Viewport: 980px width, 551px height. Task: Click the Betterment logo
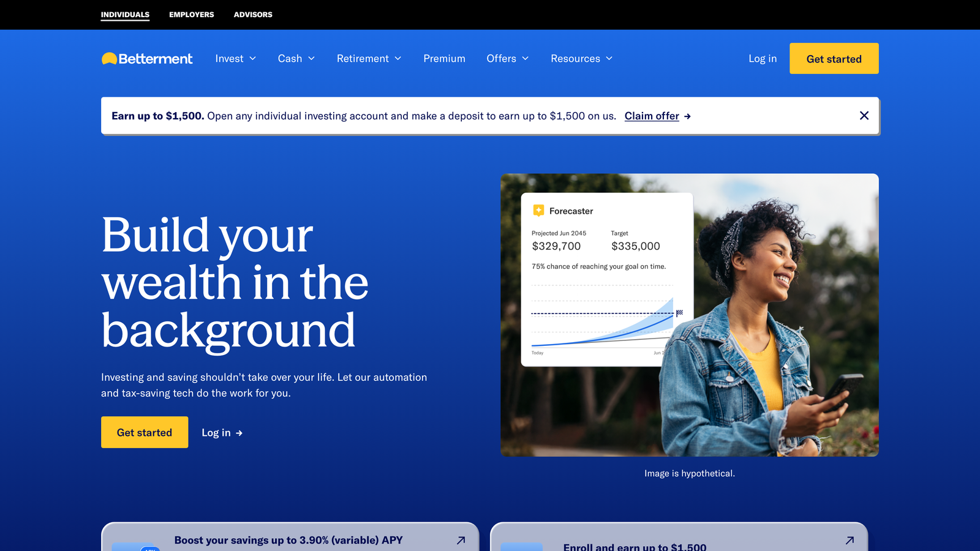click(147, 59)
